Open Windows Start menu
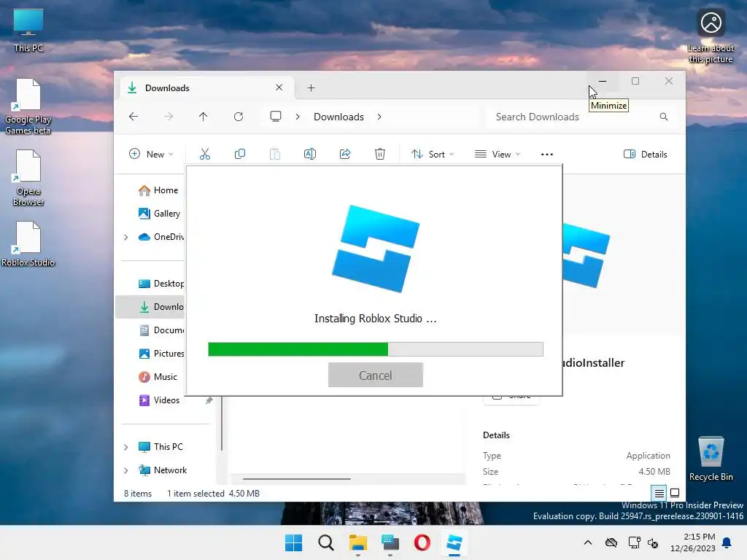This screenshot has height=560, width=747. click(x=293, y=542)
